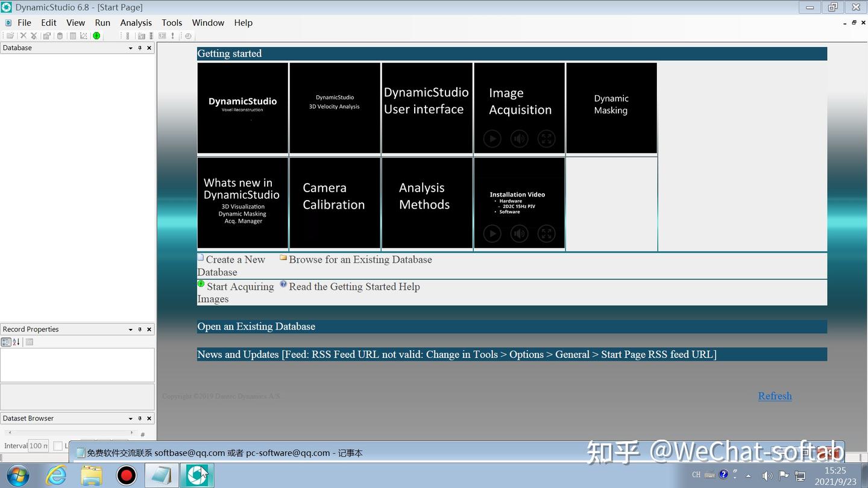Click the open database folder toolbar icon
Screen dimensions: 868x488
[x=10, y=36]
